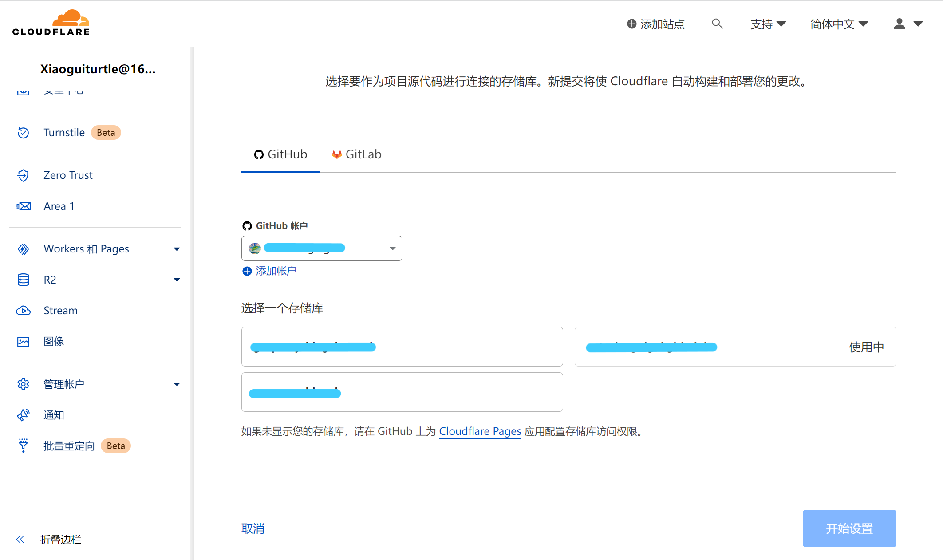Click the Turnstile sidebar icon
Viewport: 943px width, 560px height.
pos(23,133)
